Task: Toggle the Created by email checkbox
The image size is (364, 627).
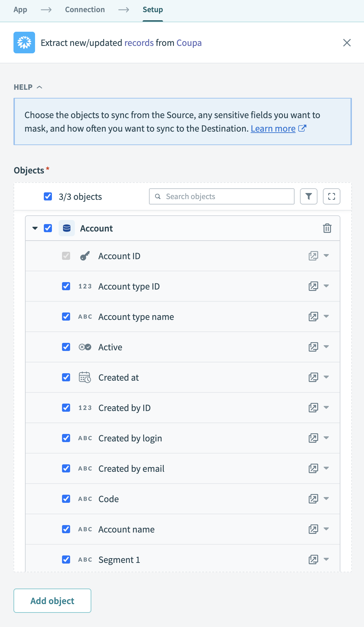Action: click(x=66, y=468)
